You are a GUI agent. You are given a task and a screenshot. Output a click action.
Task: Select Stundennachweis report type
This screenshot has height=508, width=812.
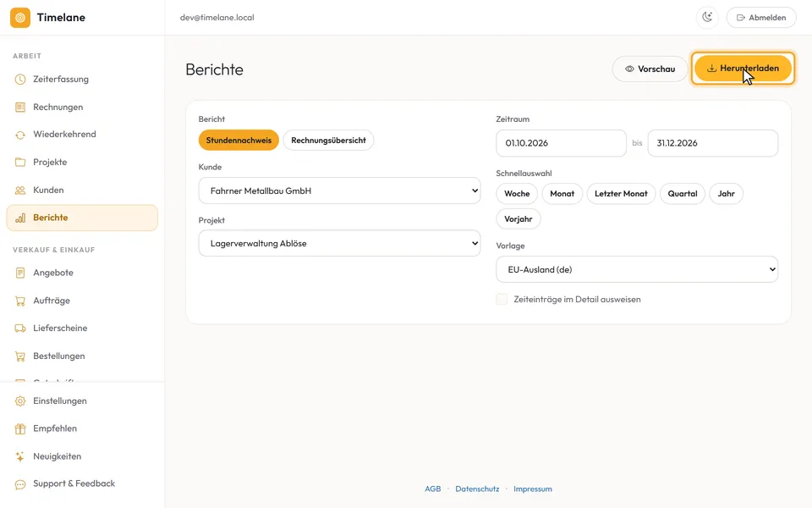(x=239, y=140)
